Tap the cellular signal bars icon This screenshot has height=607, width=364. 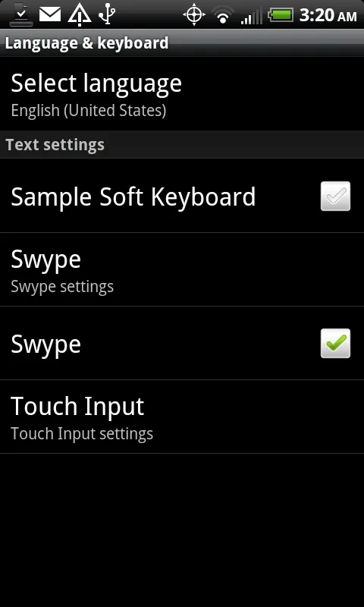pyautogui.click(x=252, y=15)
